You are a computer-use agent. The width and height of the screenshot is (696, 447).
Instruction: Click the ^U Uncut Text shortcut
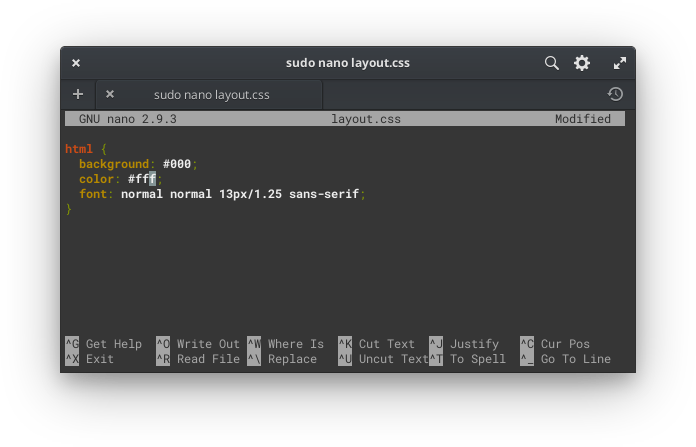(x=384, y=359)
